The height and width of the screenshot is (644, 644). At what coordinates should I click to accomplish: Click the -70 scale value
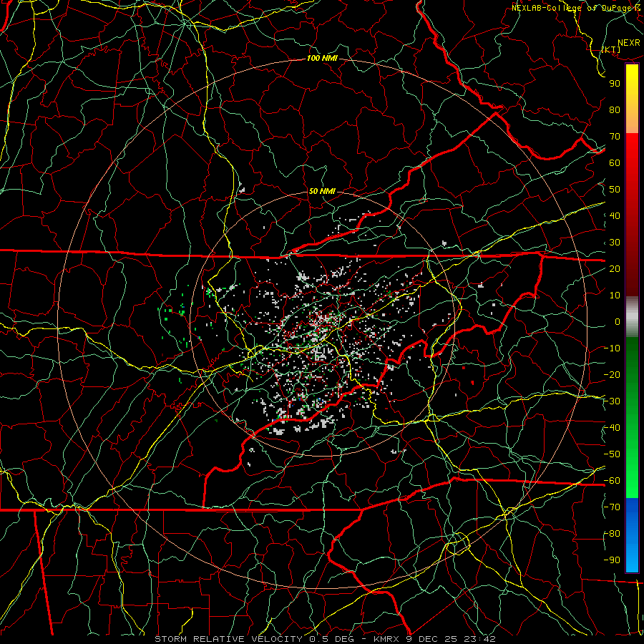pyautogui.click(x=612, y=507)
